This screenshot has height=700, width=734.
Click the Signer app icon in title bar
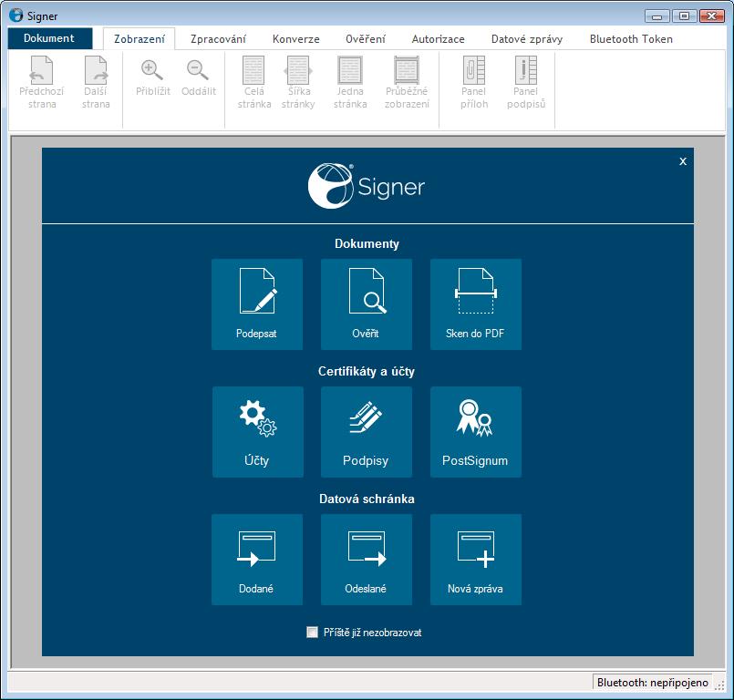pos(16,15)
